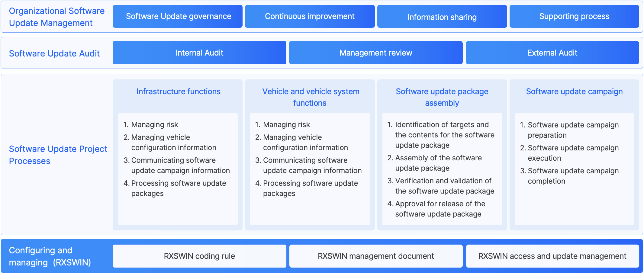The image size is (644, 273).
Task: Select the External Audit box
Action: pyautogui.click(x=552, y=53)
